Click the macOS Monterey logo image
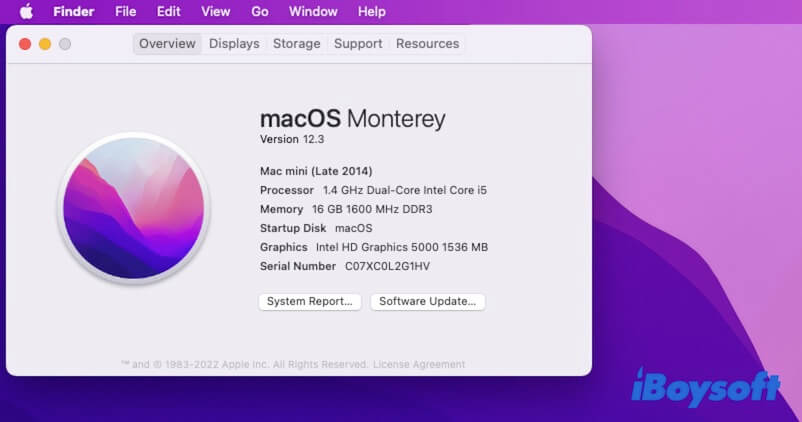This screenshot has height=422, width=802. coord(133,208)
